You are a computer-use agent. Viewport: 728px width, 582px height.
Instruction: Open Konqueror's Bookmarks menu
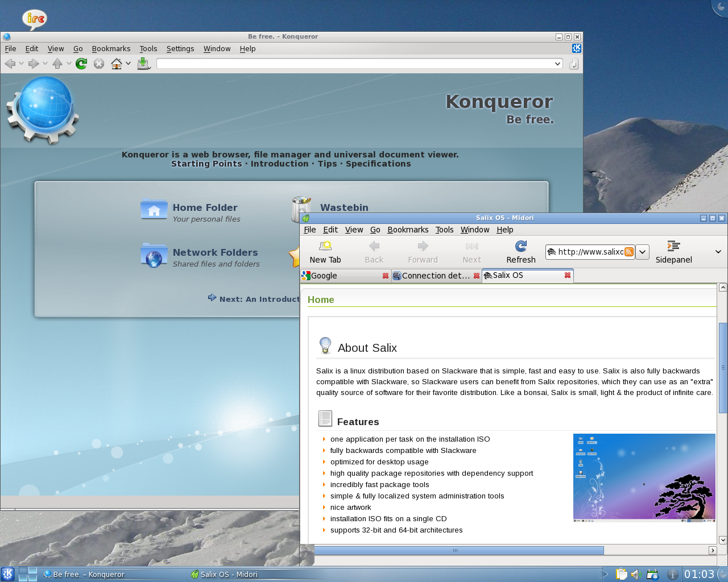111,49
